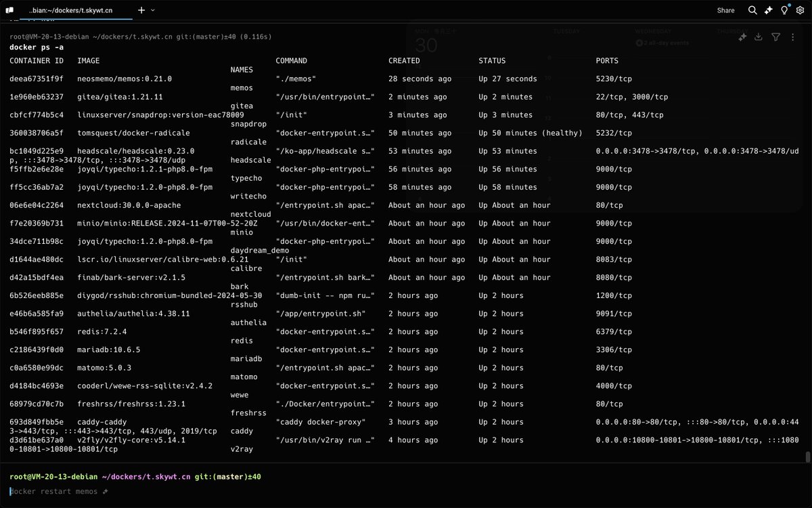
Task: Click image 'mariadb:10.6.5'
Action: (109, 350)
